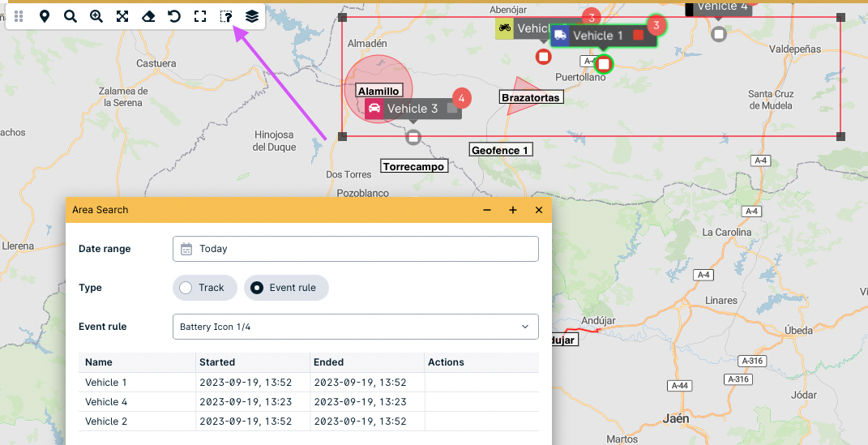Click the bottom-right selection rectangle handle
Image resolution: width=868 pixels, height=445 pixels.
(x=841, y=136)
